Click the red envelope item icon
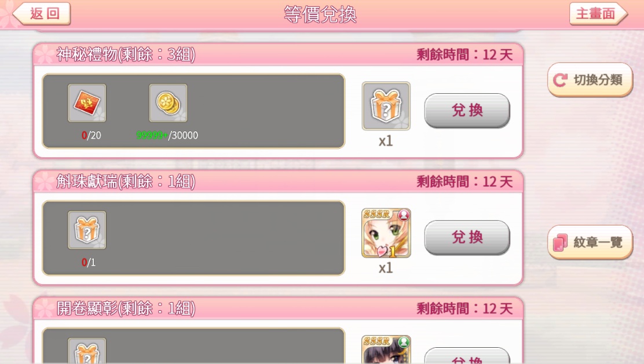The width and height of the screenshot is (644, 364). coord(87,103)
